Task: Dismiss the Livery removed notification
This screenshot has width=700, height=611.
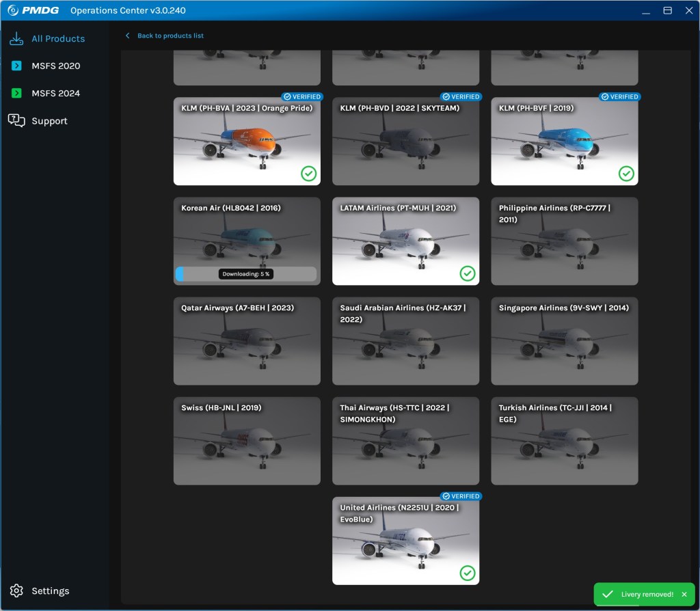Action: pos(684,595)
